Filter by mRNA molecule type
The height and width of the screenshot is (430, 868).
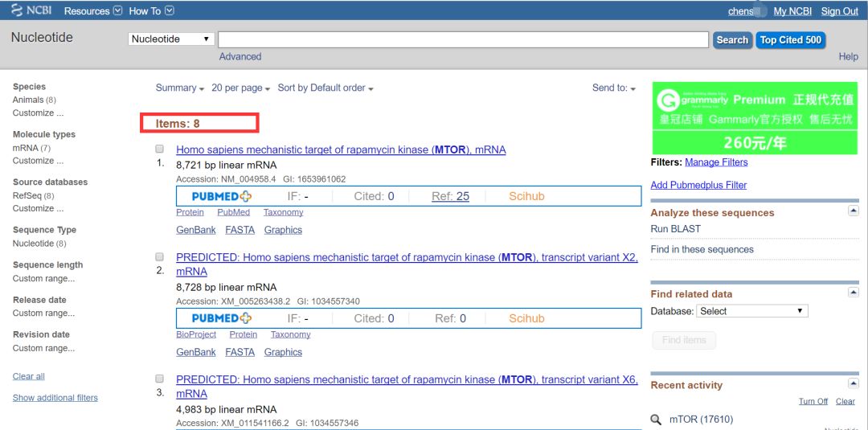pos(26,149)
